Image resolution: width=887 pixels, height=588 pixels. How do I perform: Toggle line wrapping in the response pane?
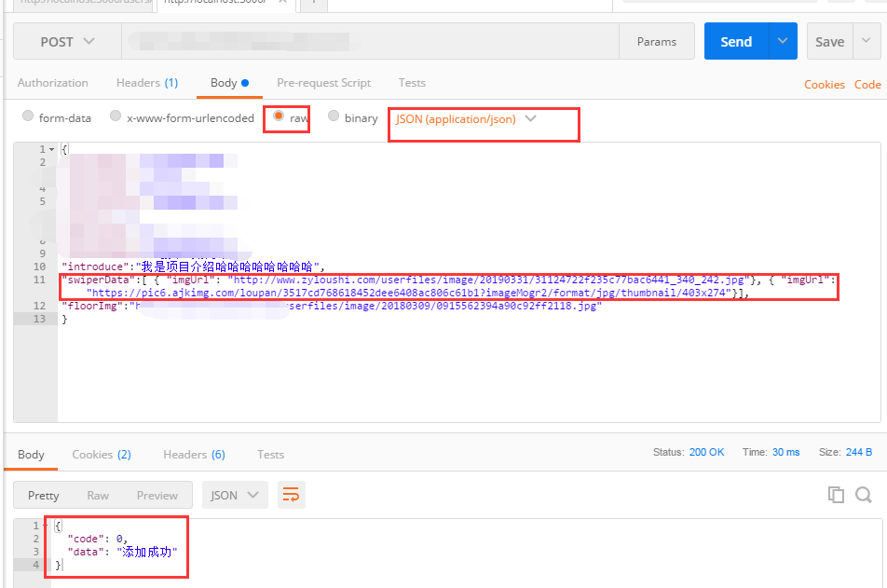click(x=291, y=495)
